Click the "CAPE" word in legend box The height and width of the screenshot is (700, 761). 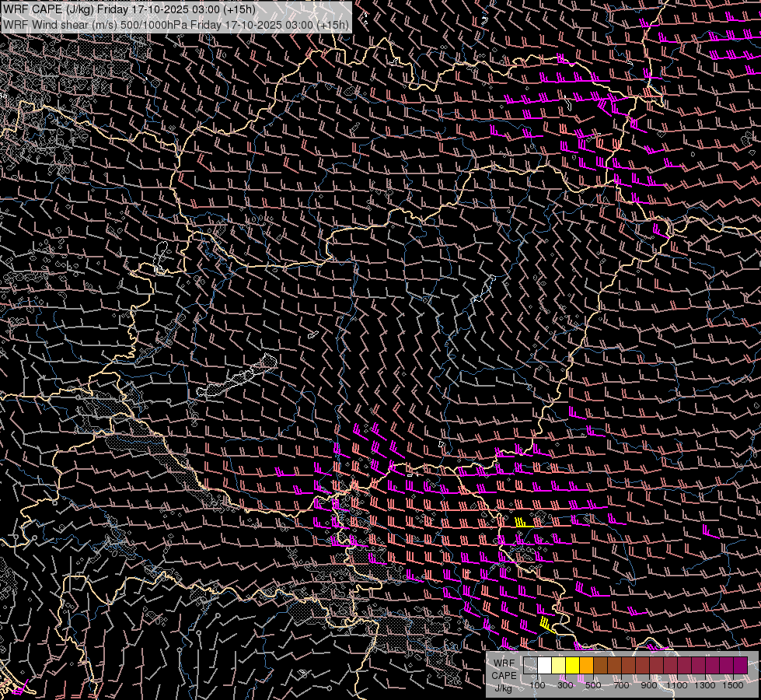[x=504, y=676]
